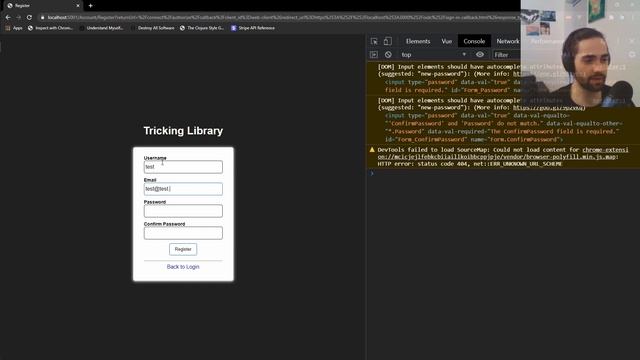The height and width of the screenshot is (360, 640).
Task: Open a new browser tab
Action: (91, 6)
